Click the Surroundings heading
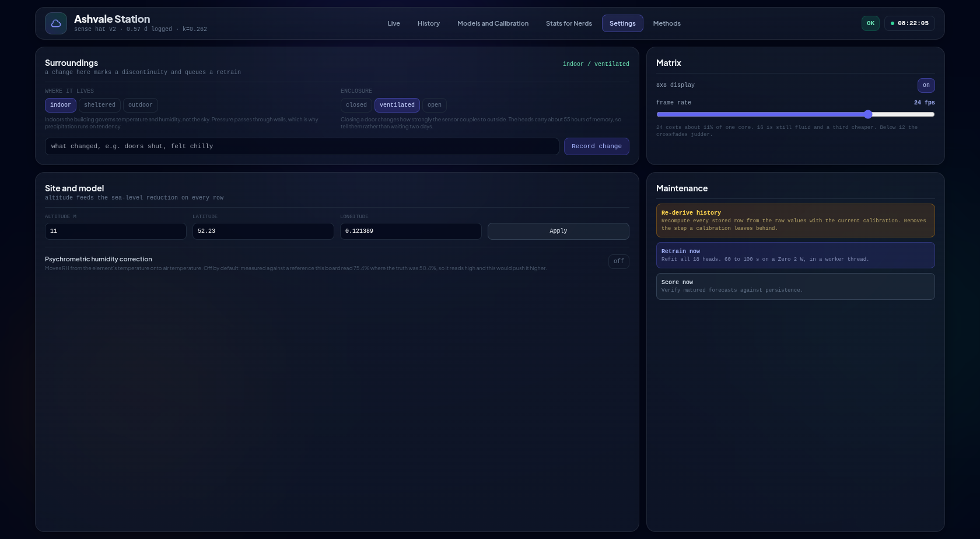The height and width of the screenshot is (539, 980). click(71, 63)
